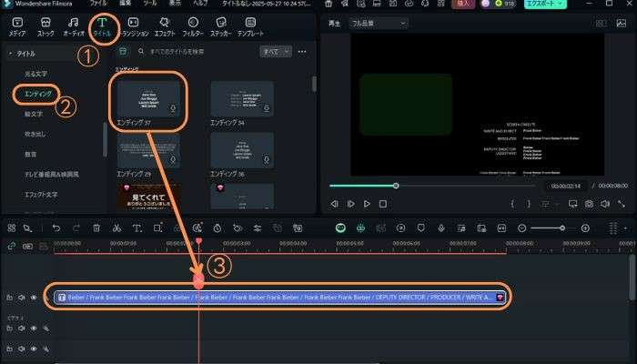Select the エンディング (Ending) category

pos(38,94)
